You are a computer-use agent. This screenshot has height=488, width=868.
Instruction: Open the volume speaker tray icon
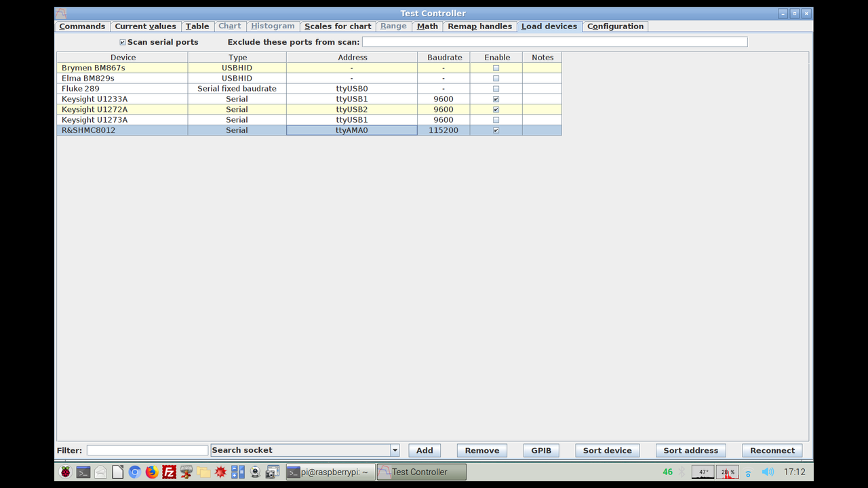tap(768, 472)
